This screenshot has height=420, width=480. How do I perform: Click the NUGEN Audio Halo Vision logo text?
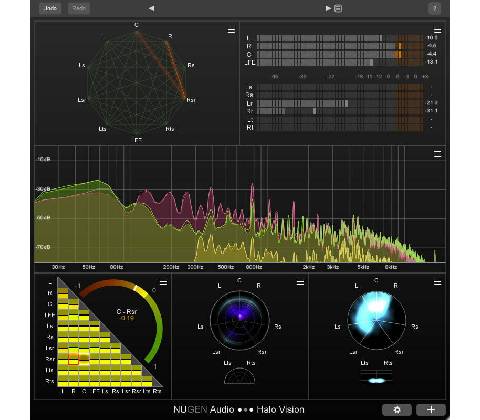[x=239, y=409]
